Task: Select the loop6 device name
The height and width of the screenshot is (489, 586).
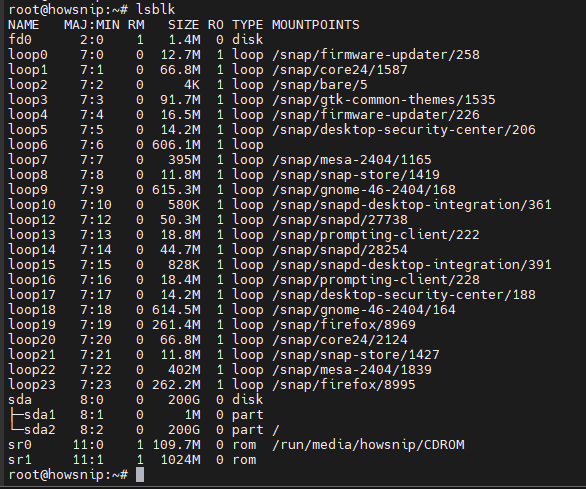Action: [28, 145]
